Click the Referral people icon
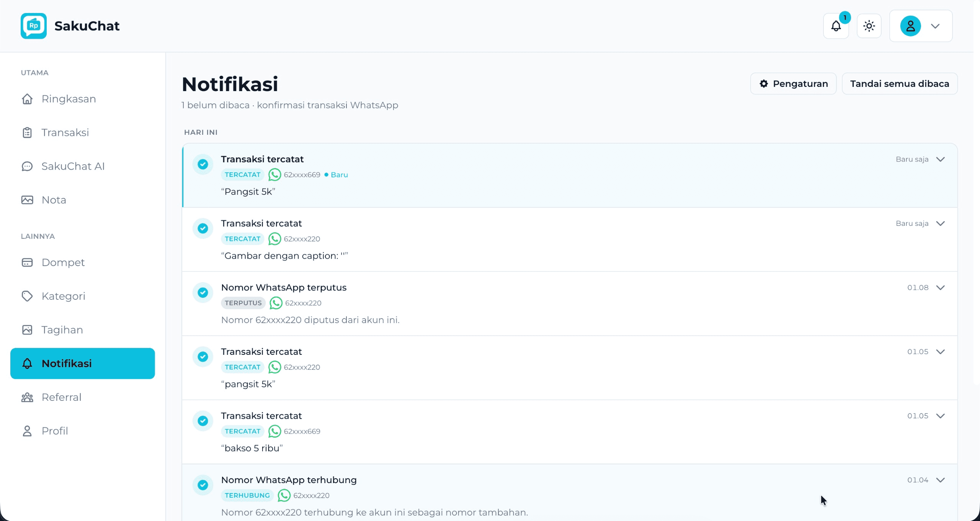The height and width of the screenshot is (521, 980). [27, 397]
